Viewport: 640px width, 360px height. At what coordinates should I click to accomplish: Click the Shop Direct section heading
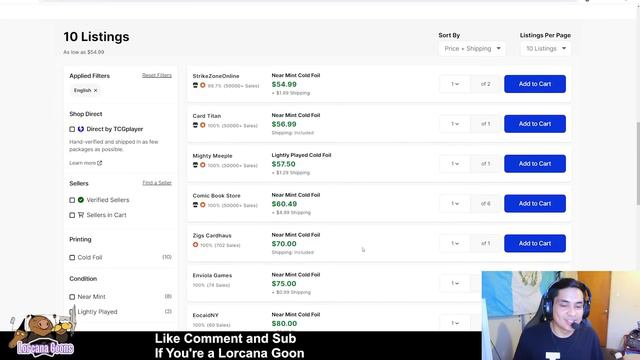86,114
